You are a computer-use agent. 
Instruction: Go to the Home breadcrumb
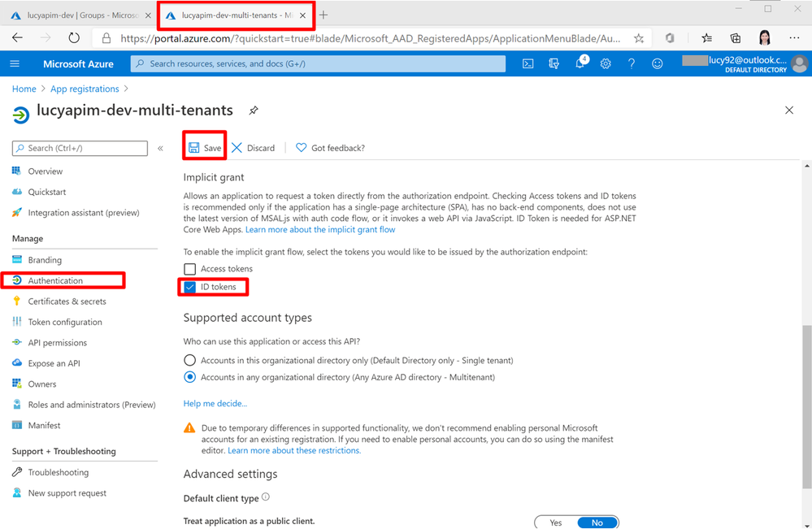tap(24, 89)
